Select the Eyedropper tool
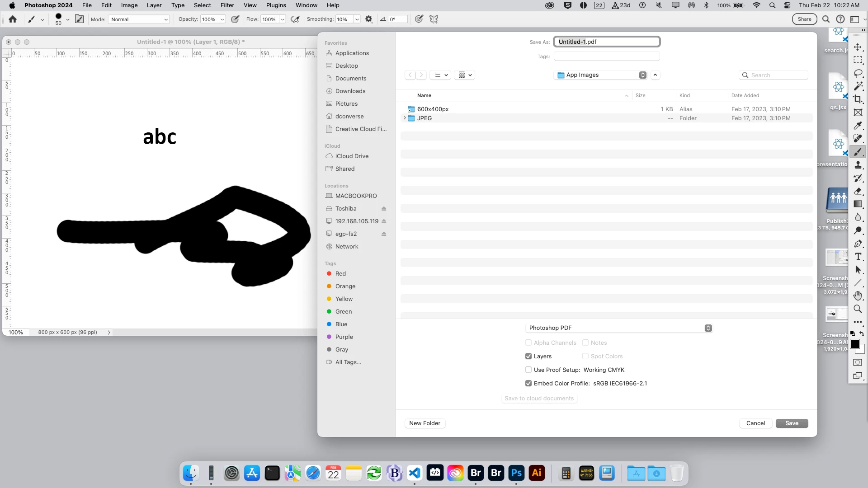 tap(858, 126)
